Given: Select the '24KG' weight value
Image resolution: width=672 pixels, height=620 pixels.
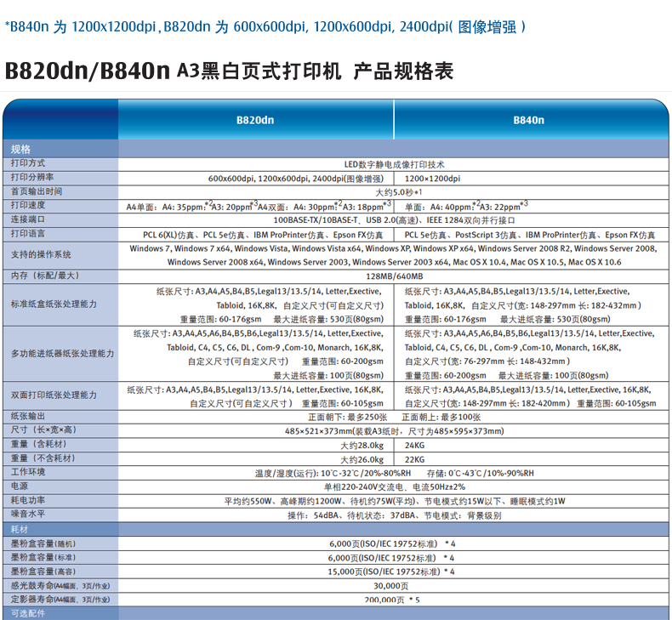Looking at the screenshot, I should tap(414, 446).
